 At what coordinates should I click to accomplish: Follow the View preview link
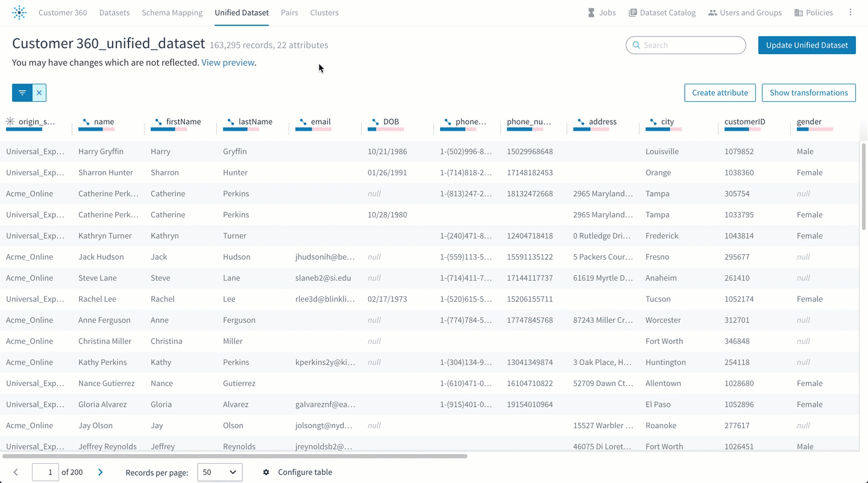[x=228, y=63]
